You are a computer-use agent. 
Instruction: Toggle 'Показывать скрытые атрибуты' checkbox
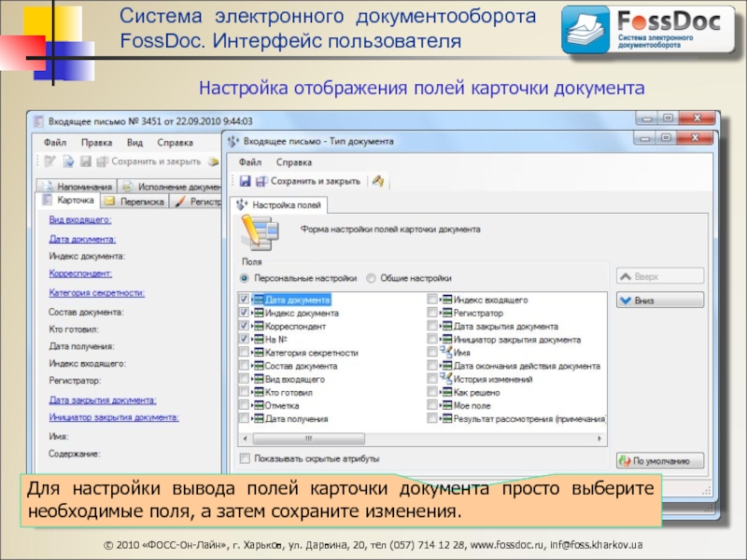[x=245, y=458]
